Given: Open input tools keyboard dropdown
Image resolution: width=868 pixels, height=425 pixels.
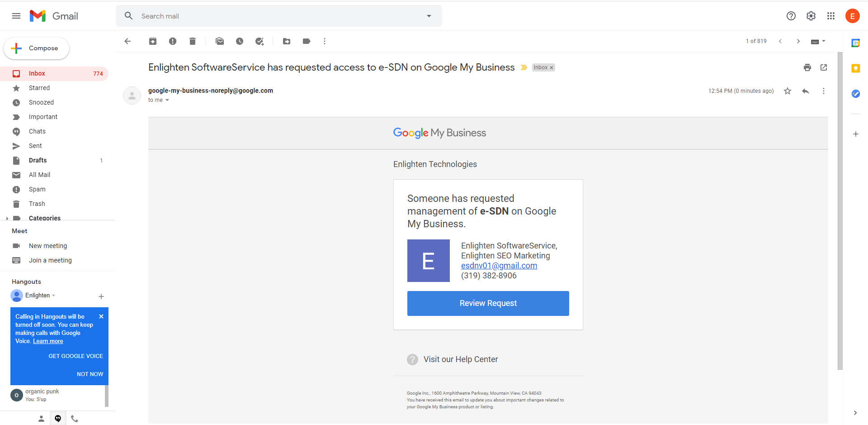Looking at the screenshot, I should click(818, 41).
